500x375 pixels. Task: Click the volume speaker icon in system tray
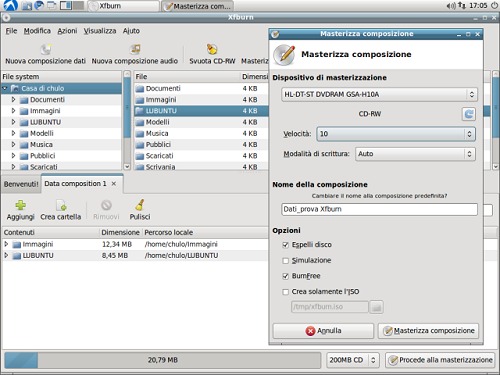pos(451,6)
